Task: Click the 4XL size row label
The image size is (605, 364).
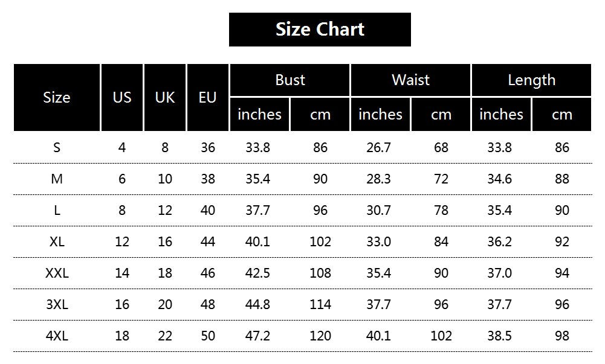Action: tap(57, 336)
